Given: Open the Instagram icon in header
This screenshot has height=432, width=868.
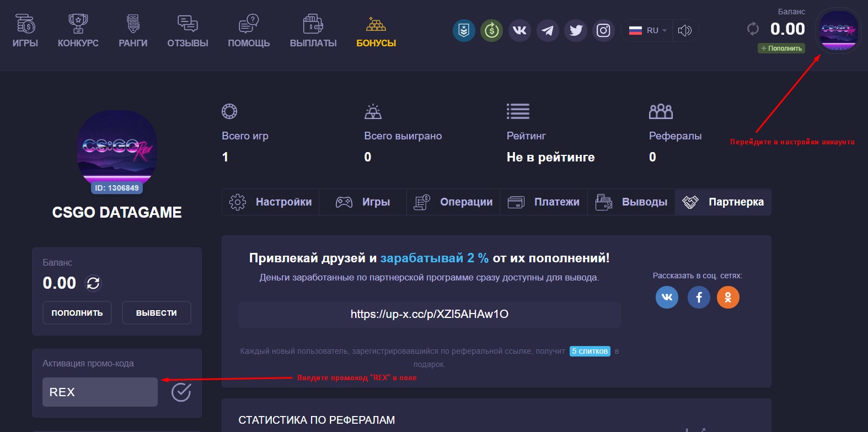Looking at the screenshot, I should (x=603, y=30).
